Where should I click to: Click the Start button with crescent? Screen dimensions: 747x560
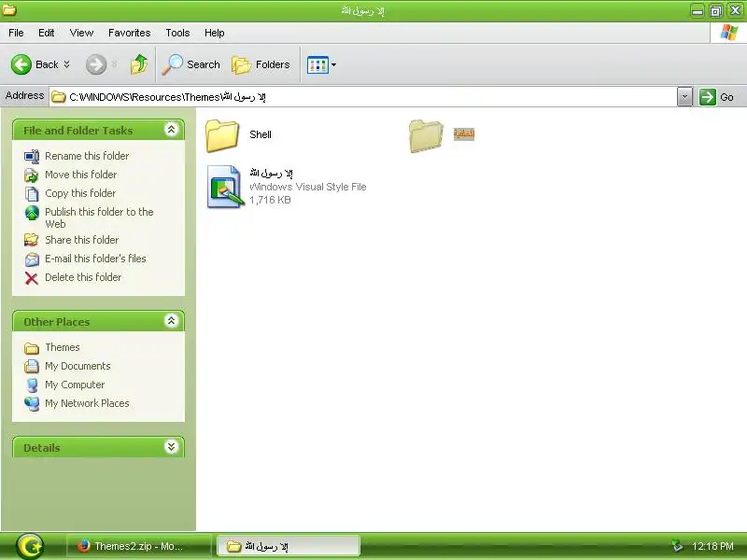point(30,546)
